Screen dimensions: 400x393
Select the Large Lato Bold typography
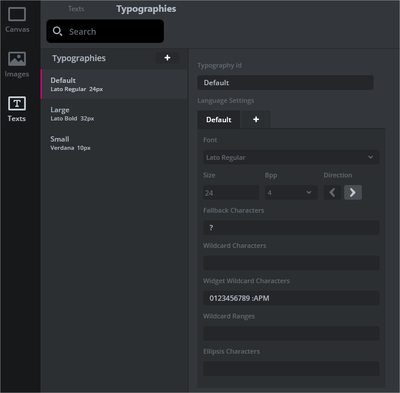pos(114,114)
